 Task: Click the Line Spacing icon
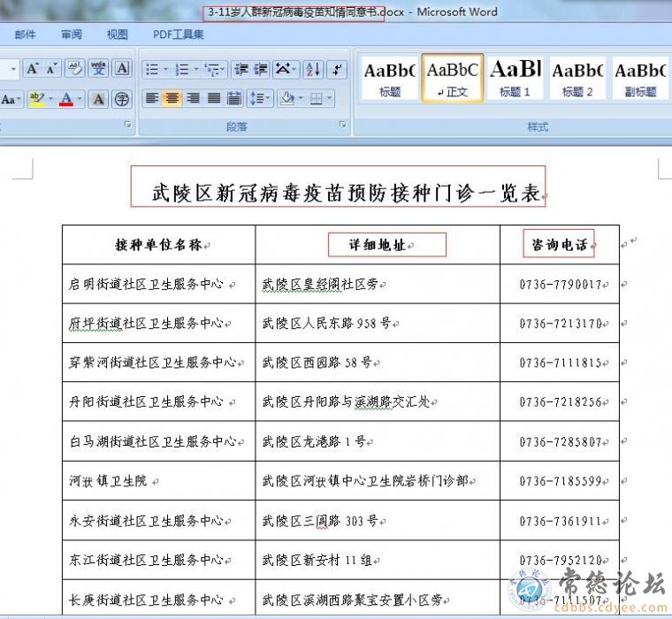257,98
